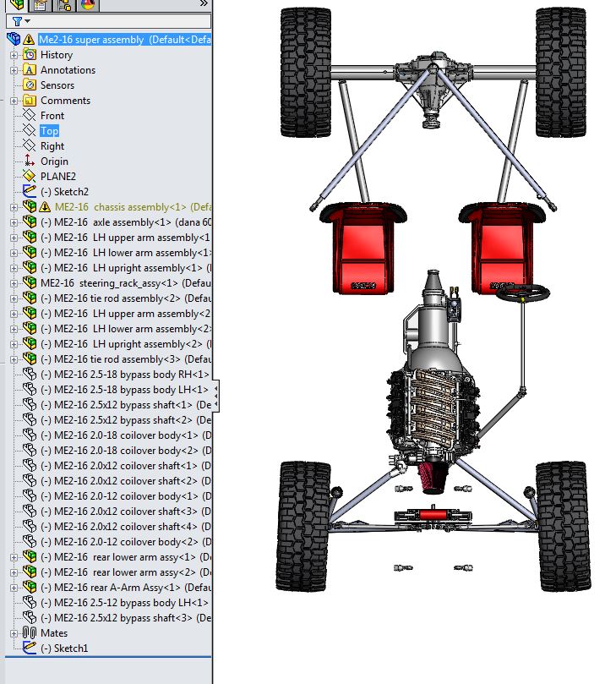
Task: Click the panel collapse handle arrows
Action: point(216,395)
